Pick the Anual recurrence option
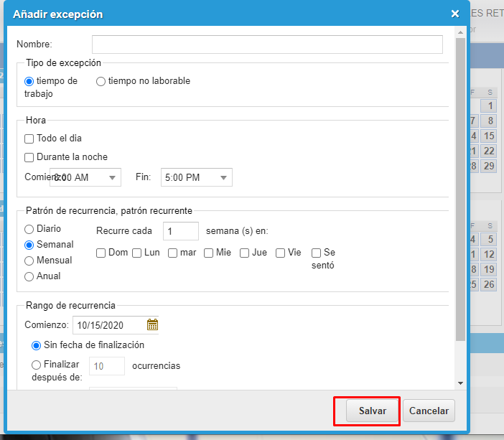The width and height of the screenshot is (504, 440). coord(29,276)
